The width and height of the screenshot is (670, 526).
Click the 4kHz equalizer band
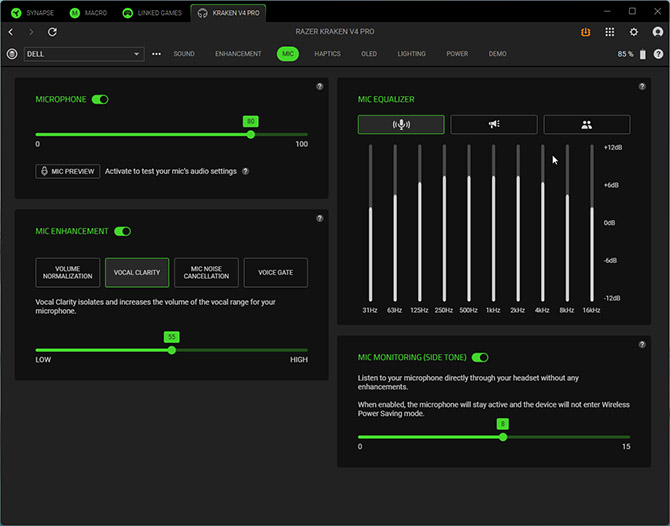point(543,223)
